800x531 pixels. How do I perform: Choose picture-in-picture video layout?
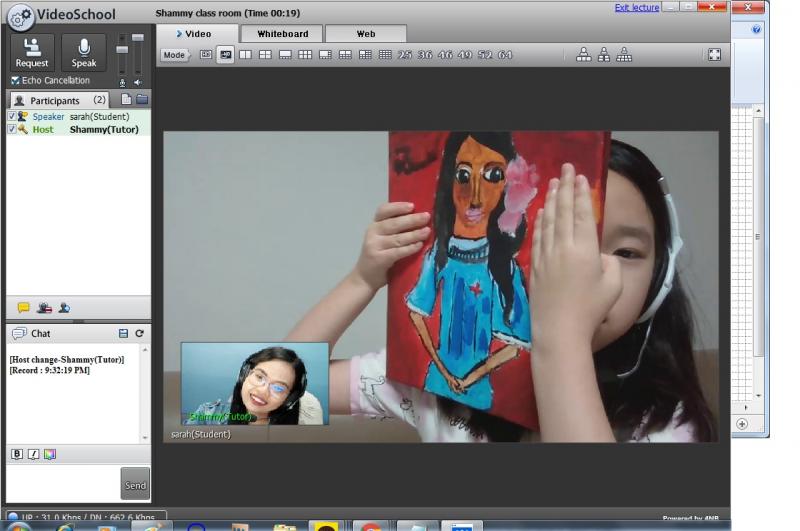coord(225,55)
